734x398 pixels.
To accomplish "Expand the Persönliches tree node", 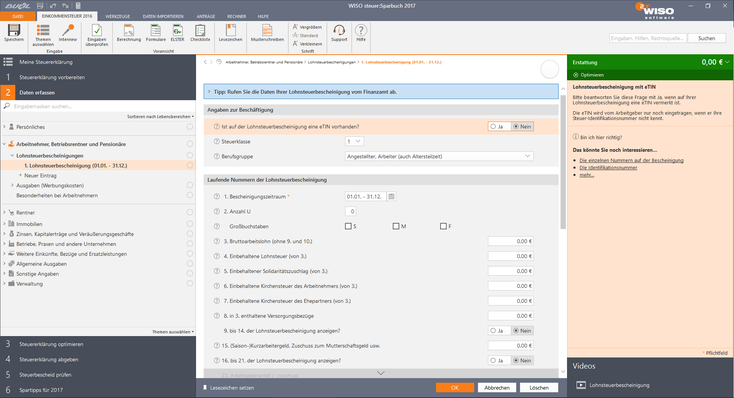I will 5,127.
